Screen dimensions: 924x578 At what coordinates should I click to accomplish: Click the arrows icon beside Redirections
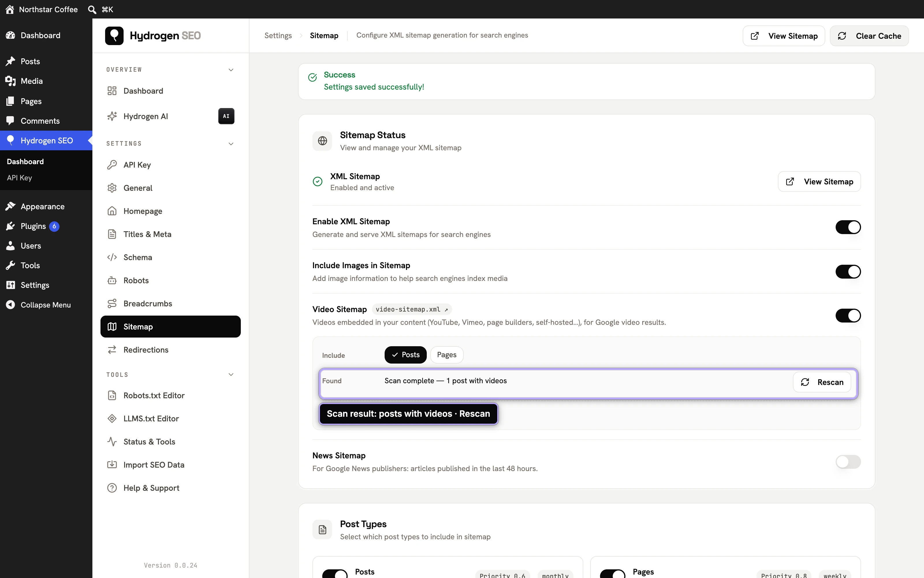[x=112, y=350]
